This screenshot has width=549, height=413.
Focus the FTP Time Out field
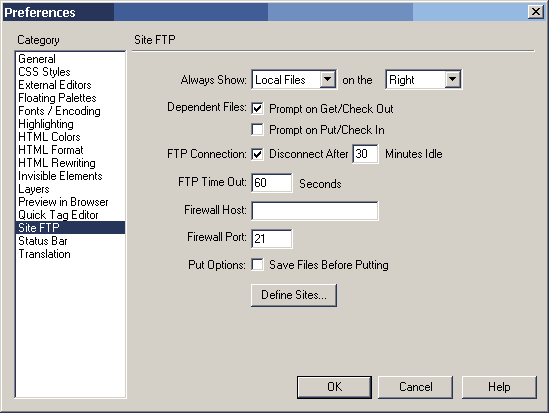272,183
